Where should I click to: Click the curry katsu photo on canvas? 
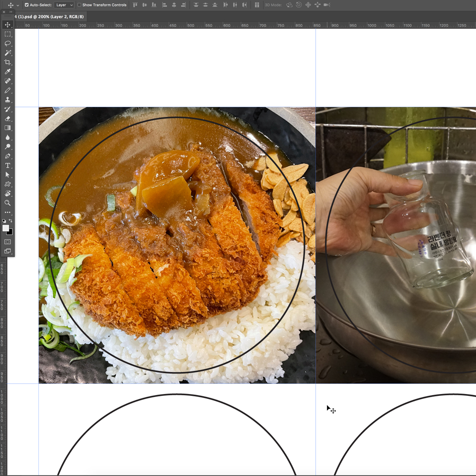[177, 245]
